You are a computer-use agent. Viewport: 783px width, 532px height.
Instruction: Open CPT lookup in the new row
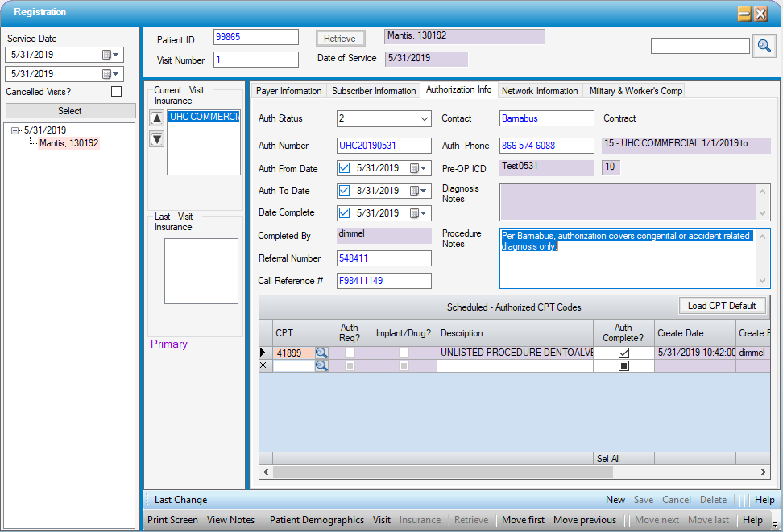(x=321, y=365)
